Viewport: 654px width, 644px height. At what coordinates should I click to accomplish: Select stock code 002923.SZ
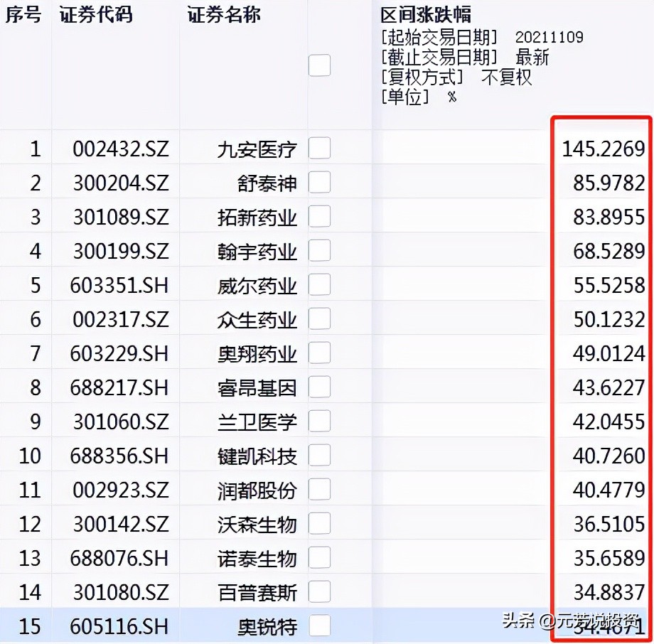[121, 490]
